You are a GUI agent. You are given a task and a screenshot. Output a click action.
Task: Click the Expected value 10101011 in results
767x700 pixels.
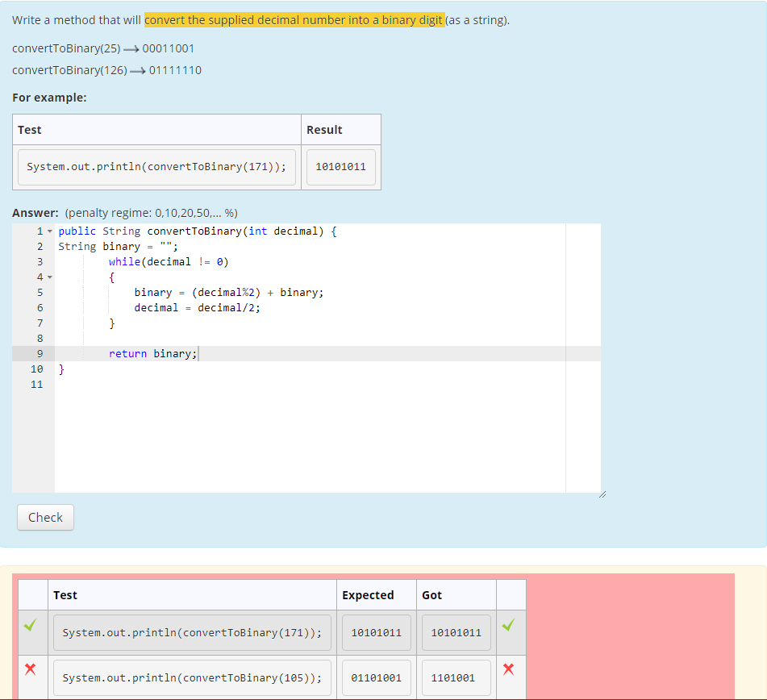[x=376, y=632]
